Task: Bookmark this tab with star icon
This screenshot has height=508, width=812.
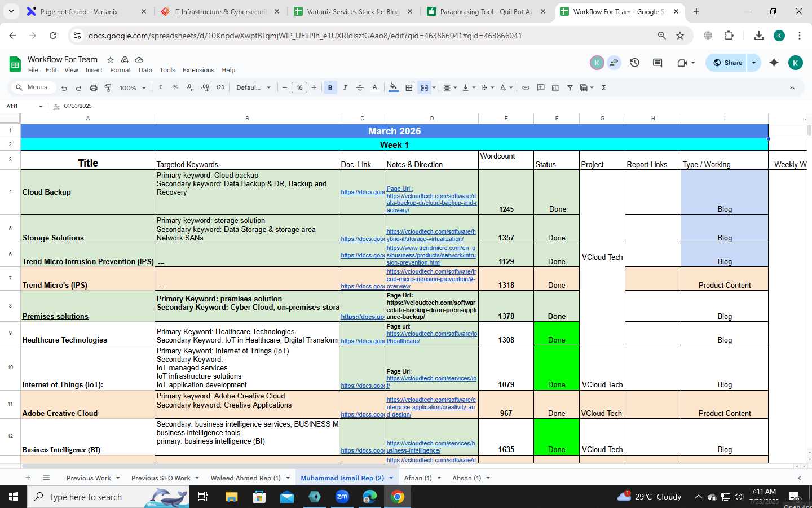Action: pos(680,36)
